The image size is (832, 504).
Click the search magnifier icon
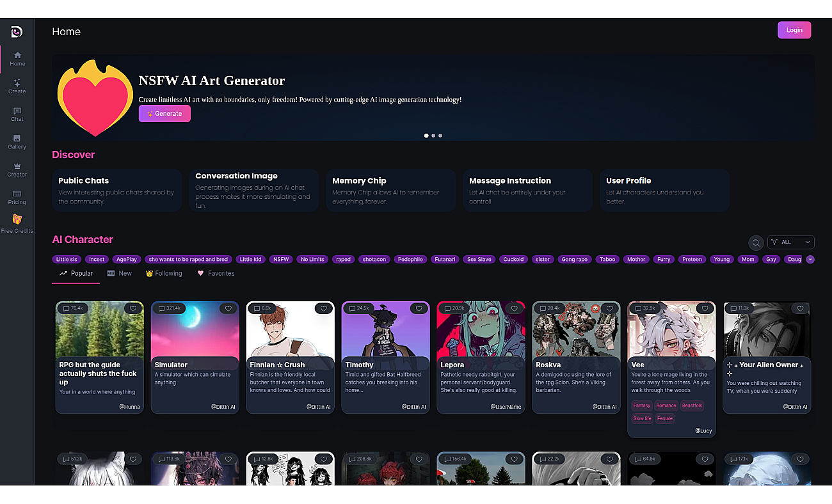click(756, 242)
